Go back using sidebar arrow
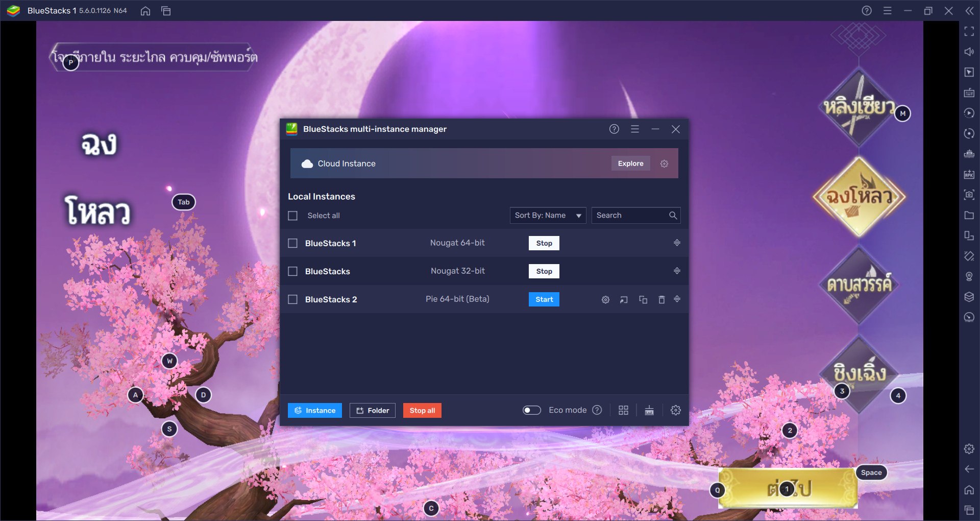Image resolution: width=980 pixels, height=521 pixels. tap(969, 469)
